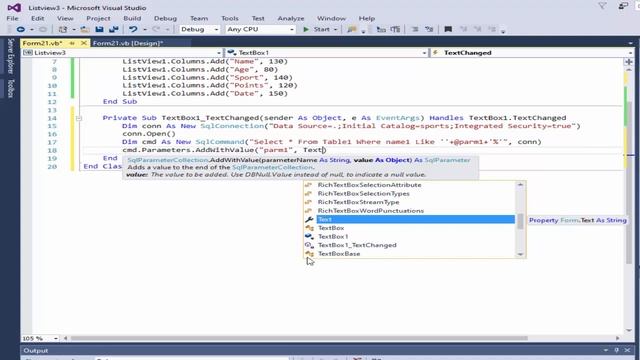Click the Output panel title

click(36, 351)
